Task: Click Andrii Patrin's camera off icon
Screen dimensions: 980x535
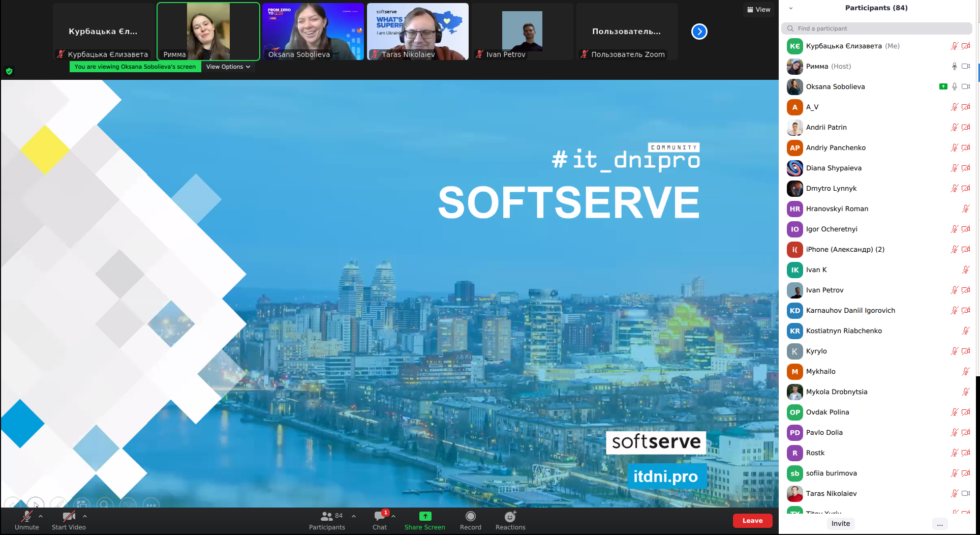Action: 966,127
